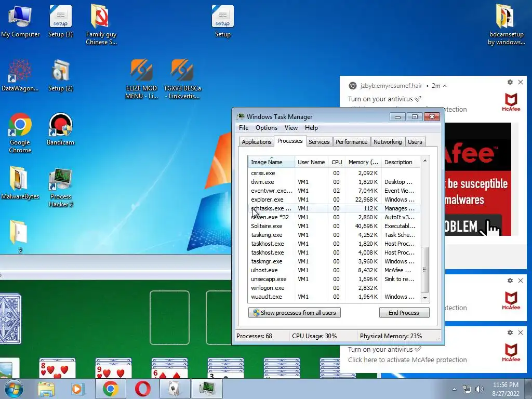Screen dimensions: 532x399
Task: Select Solitaire.exe process row
Action: tap(334, 226)
